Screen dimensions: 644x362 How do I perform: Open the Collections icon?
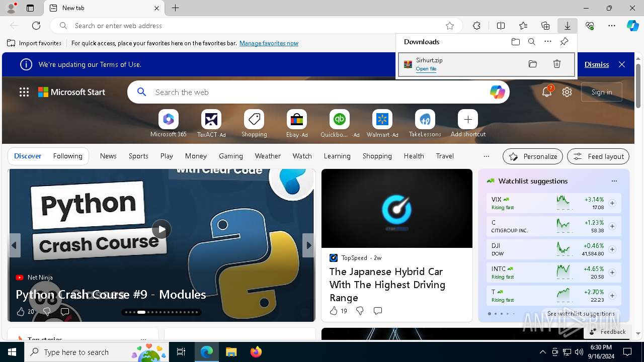(545, 26)
